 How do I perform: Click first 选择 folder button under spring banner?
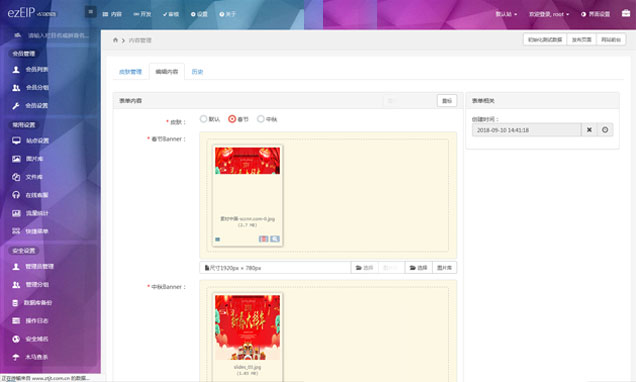[364, 268]
